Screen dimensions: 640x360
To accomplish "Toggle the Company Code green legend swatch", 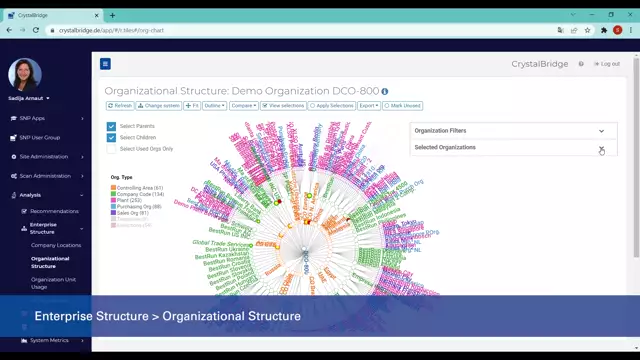I will (x=113, y=194).
